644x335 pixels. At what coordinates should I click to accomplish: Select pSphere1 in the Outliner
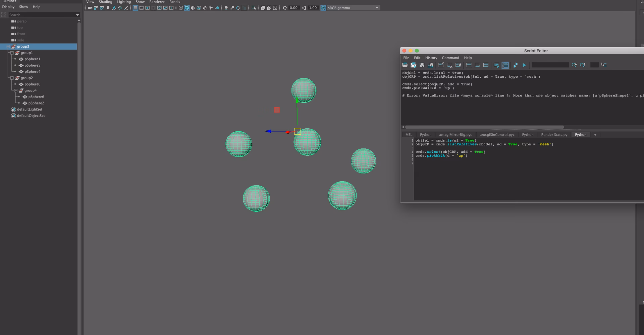point(32,59)
